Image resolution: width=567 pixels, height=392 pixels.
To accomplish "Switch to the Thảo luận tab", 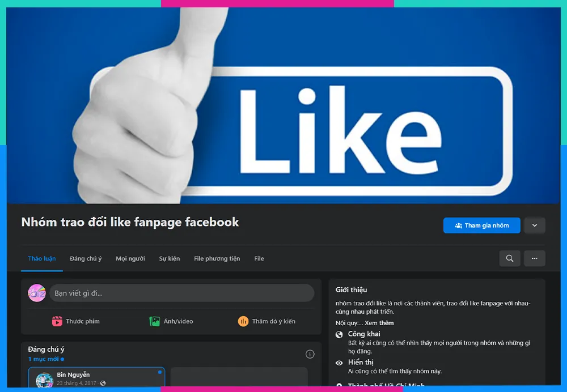I will coord(41,259).
